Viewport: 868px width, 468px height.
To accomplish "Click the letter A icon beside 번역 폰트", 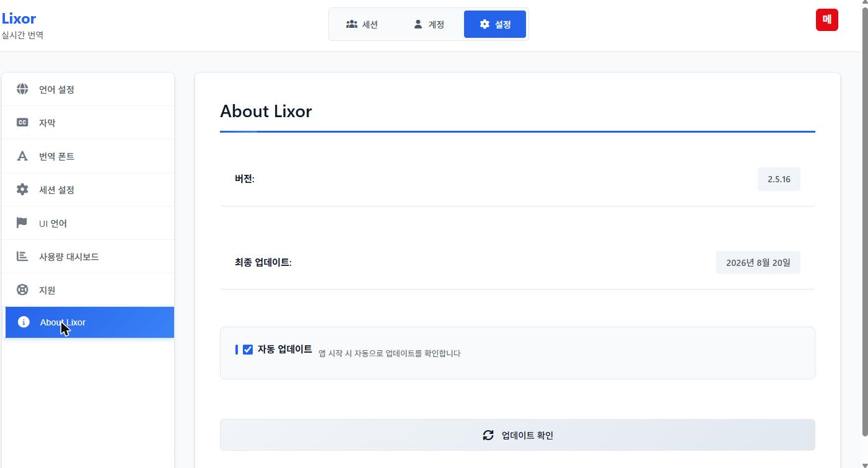I will tap(22, 156).
